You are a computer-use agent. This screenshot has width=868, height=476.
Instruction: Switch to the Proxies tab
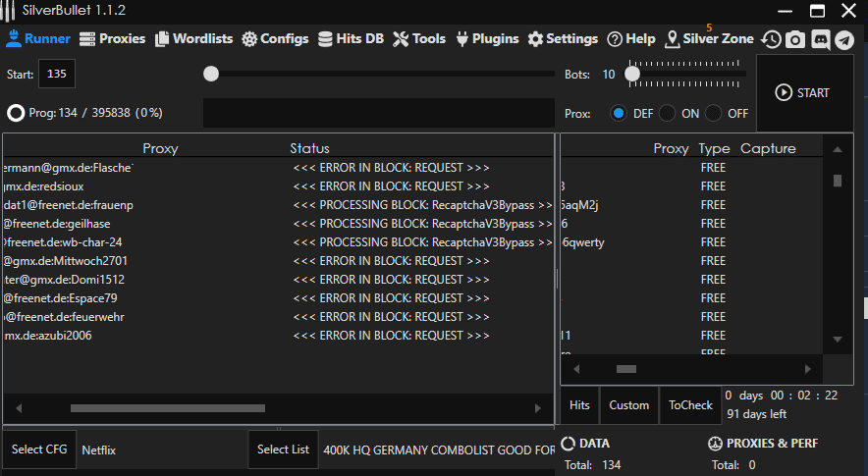pos(112,38)
